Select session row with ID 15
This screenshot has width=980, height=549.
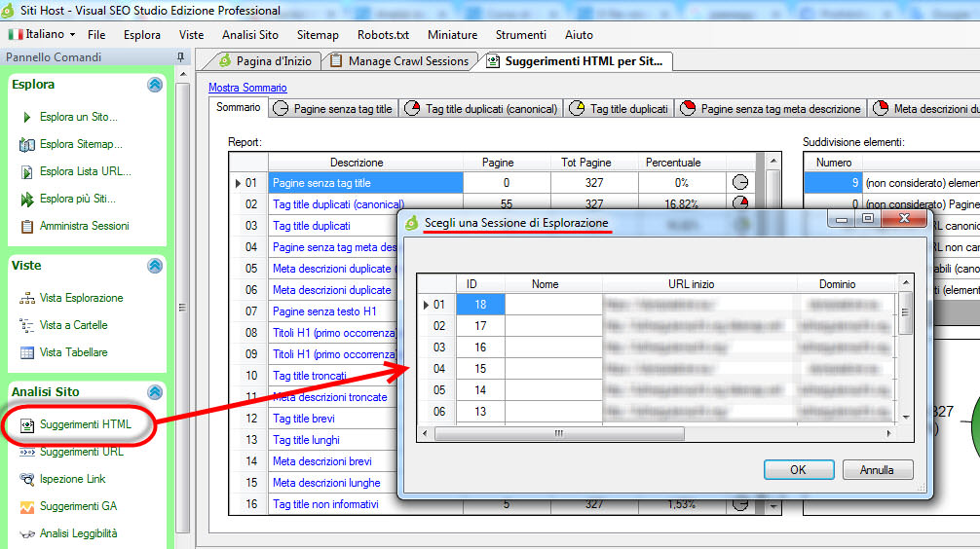tap(480, 369)
